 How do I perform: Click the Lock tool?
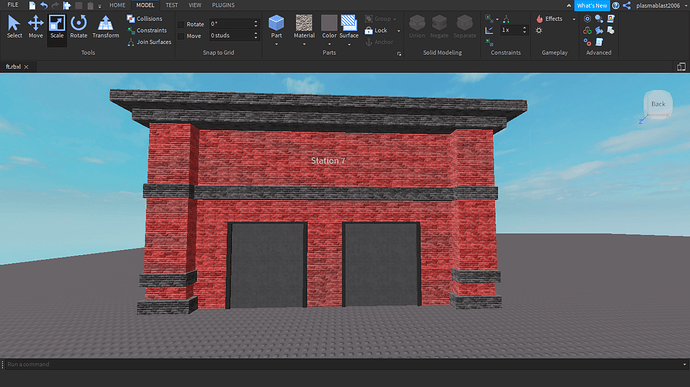(x=376, y=30)
